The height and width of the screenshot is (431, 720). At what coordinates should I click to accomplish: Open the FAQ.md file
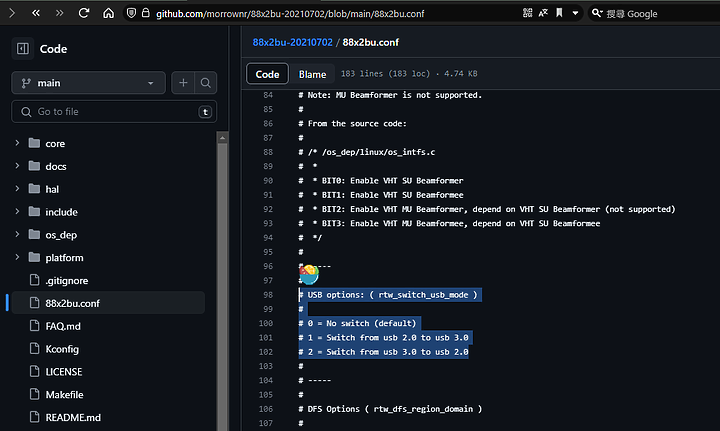click(63, 326)
